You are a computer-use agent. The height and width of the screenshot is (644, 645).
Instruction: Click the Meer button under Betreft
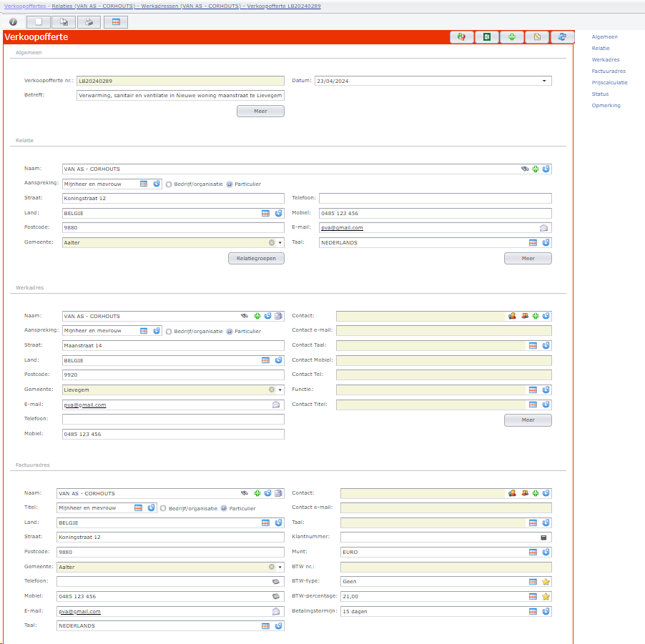click(x=260, y=111)
